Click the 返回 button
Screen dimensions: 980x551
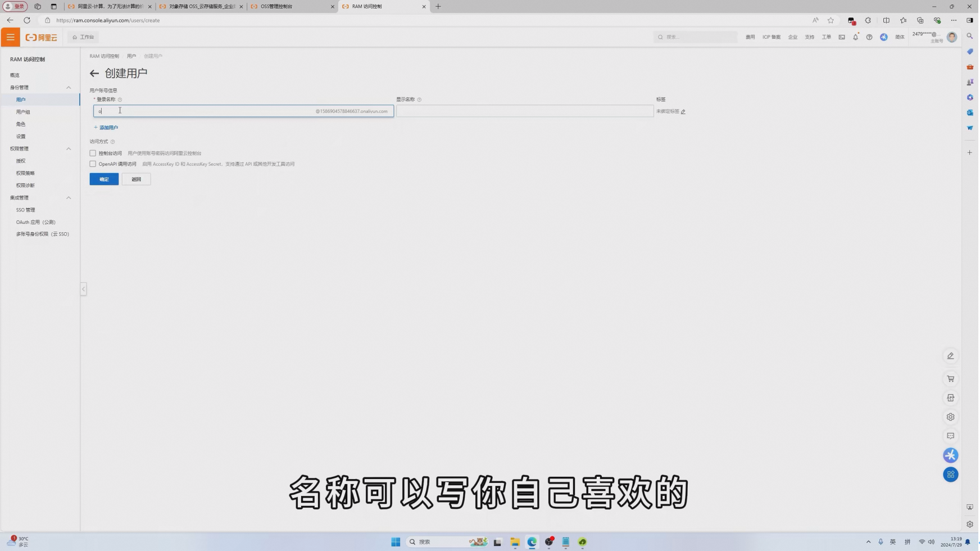click(136, 179)
